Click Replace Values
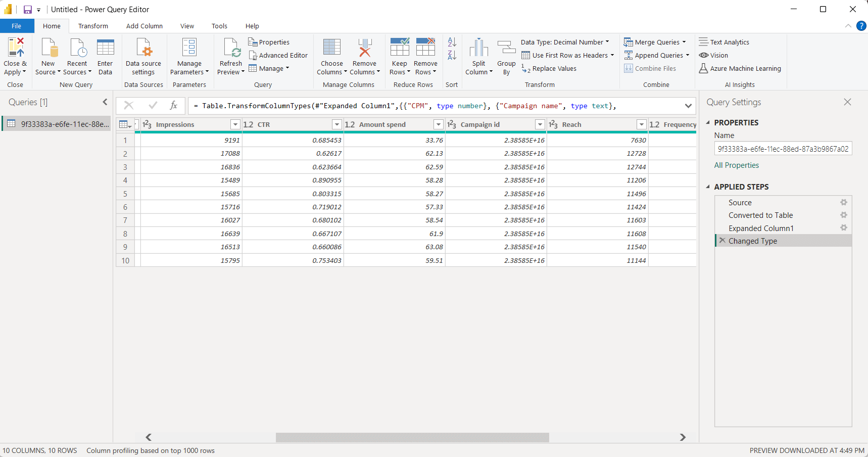The width and height of the screenshot is (868, 457). [549, 68]
